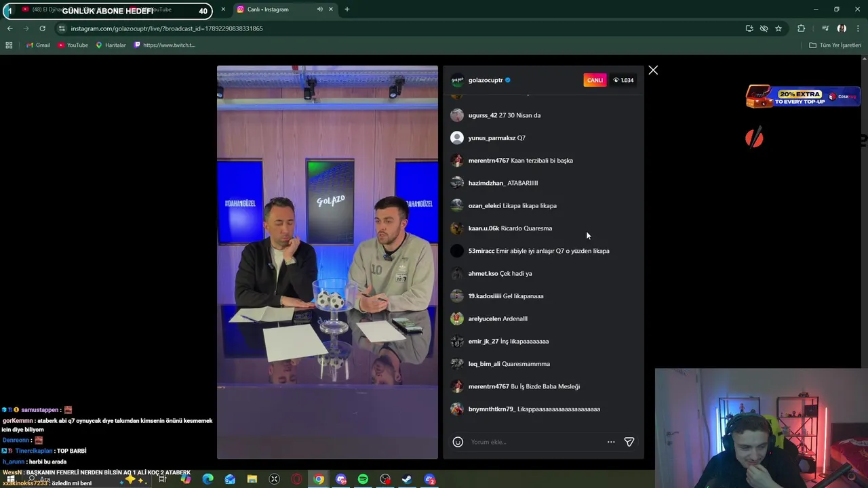Open Outlook from the taskbar

point(230,479)
